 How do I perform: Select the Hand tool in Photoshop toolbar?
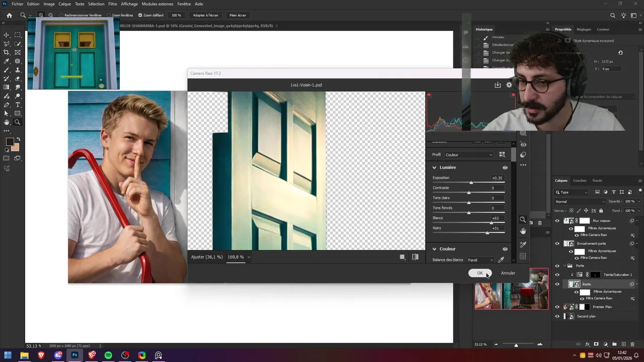[7, 122]
